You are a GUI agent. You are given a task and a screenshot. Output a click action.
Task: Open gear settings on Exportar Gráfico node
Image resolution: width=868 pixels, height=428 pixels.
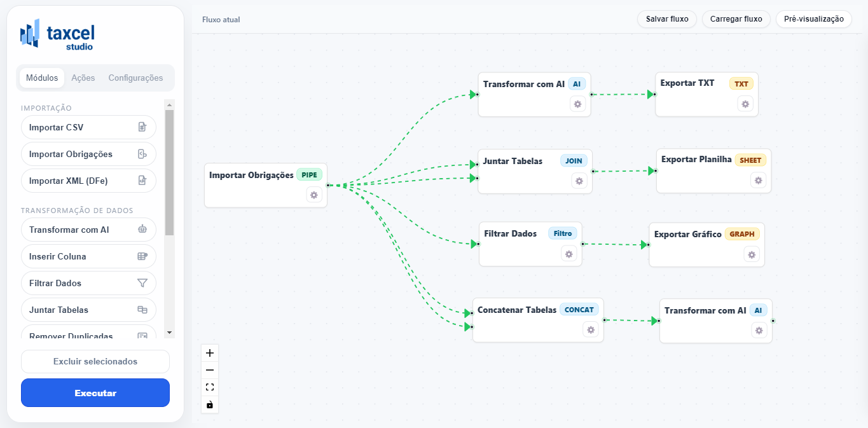pyautogui.click(x=752, y=254)
